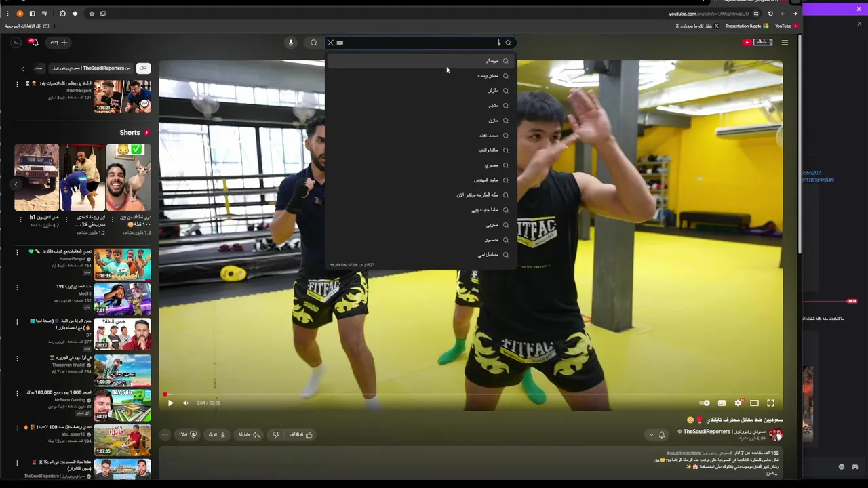
Task: Select the 'مكه المكرمه مباشر الان' suggestion
Action: (420, 195)
